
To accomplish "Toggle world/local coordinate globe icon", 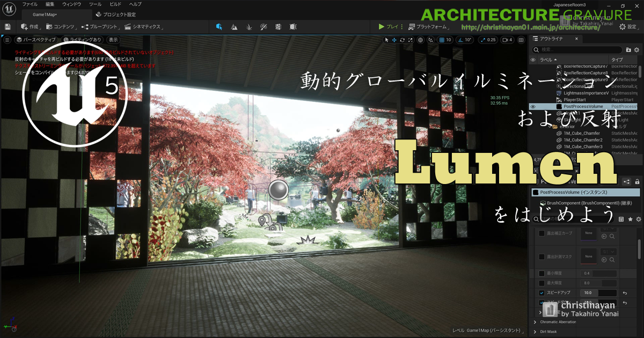I will point(420,40).
